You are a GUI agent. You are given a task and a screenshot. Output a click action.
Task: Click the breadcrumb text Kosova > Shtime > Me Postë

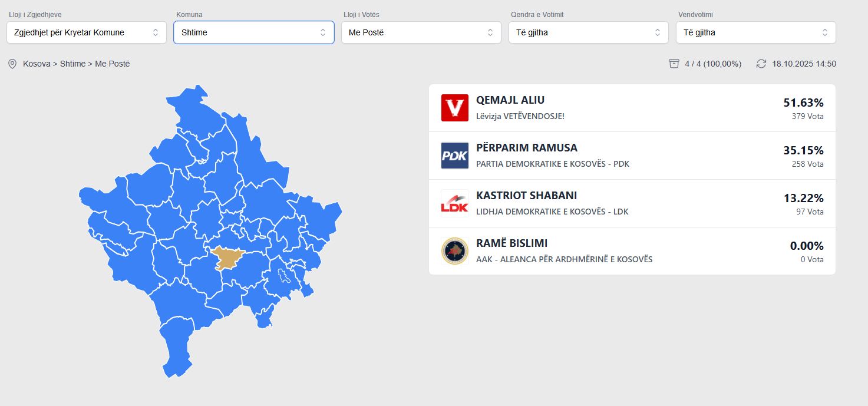pos(77,64)
